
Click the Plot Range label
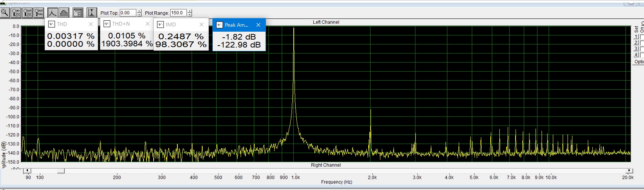tap(157, 13)
